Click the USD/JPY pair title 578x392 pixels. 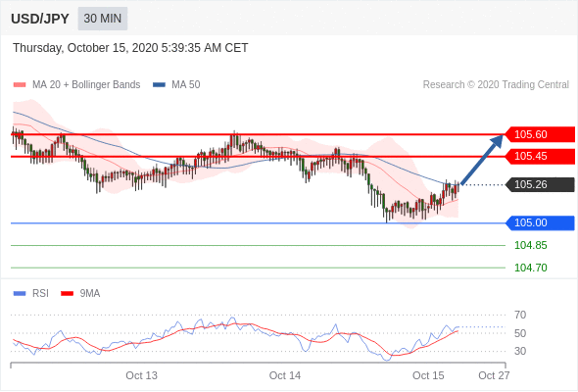click(40, 19)
